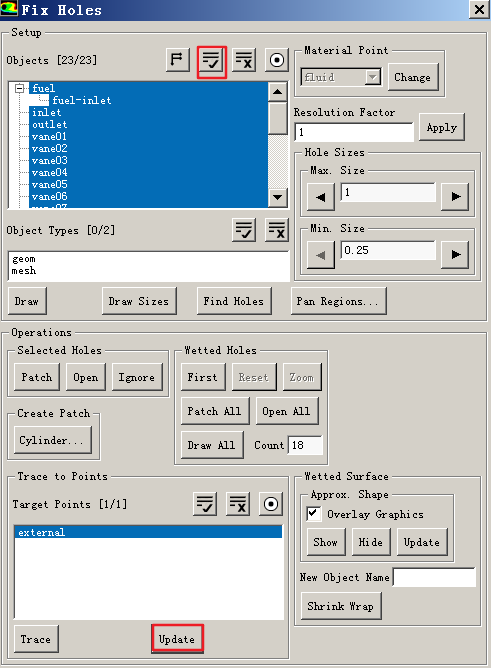This screenshot has width=491, height=668.
Task: Select vane01 in the objects list
Action: click(49, 136)
